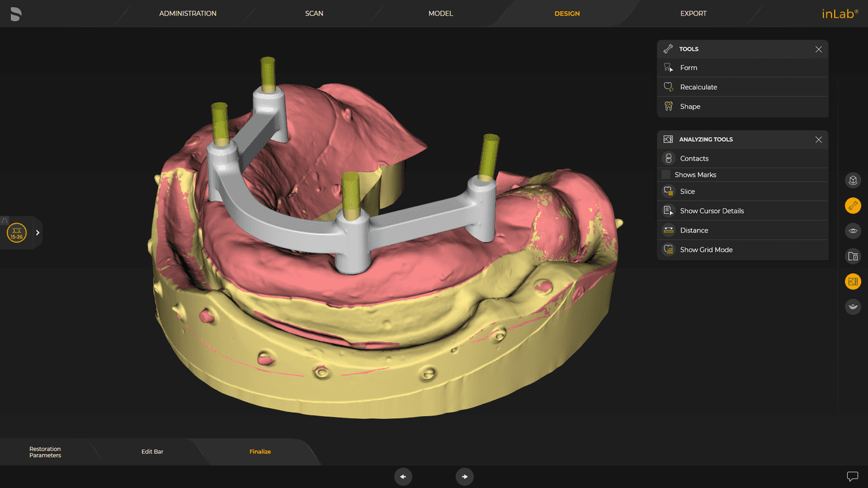Go to the Finalize step
Viewport: 868px width, 488px height.
pyautogui.click(x=260, y=451)
